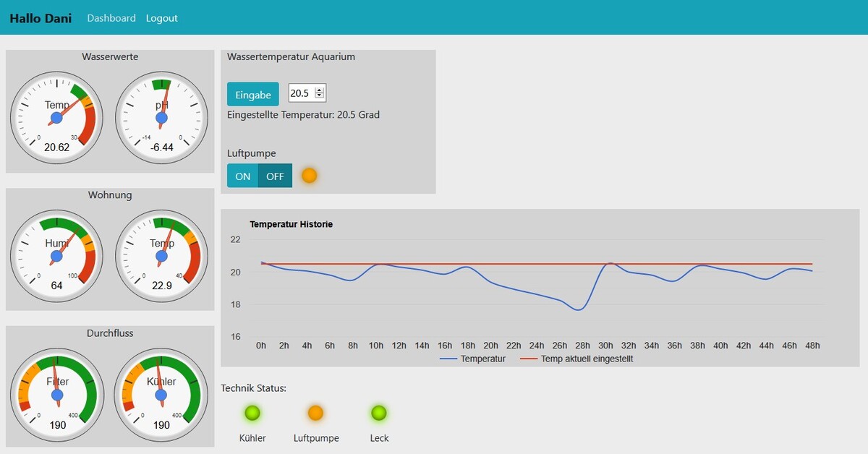Click Logout in the navigation bar

[x=161, y=18]
